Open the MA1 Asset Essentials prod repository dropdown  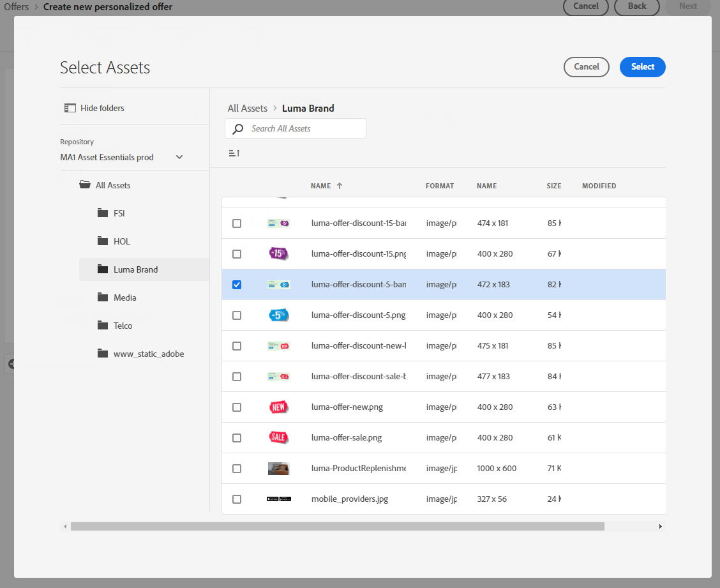click(122, 157)
